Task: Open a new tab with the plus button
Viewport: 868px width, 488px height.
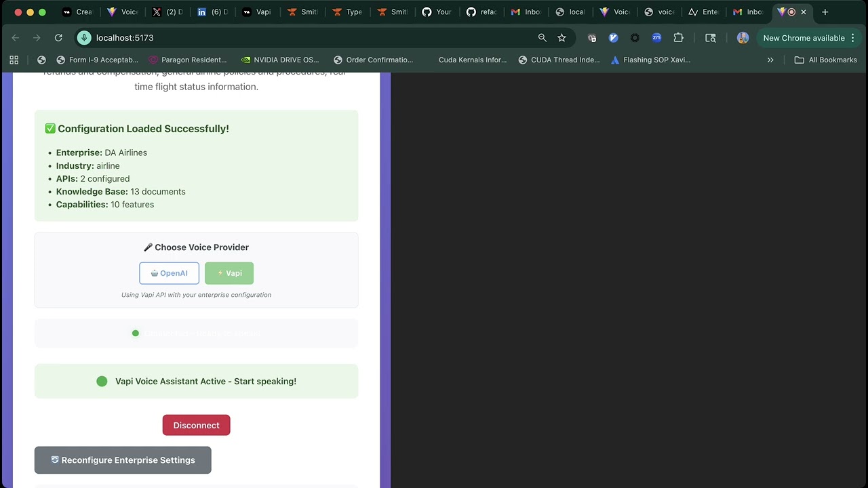Action: point(825,12)
